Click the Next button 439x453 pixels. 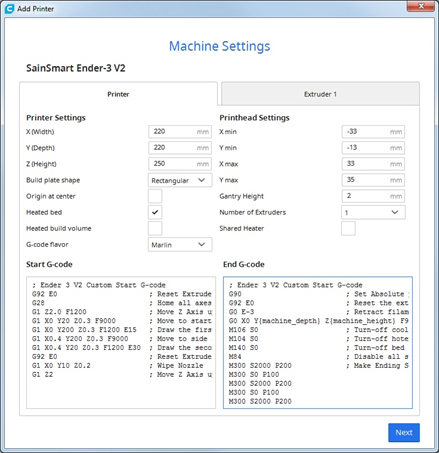[x=404, y=432]
